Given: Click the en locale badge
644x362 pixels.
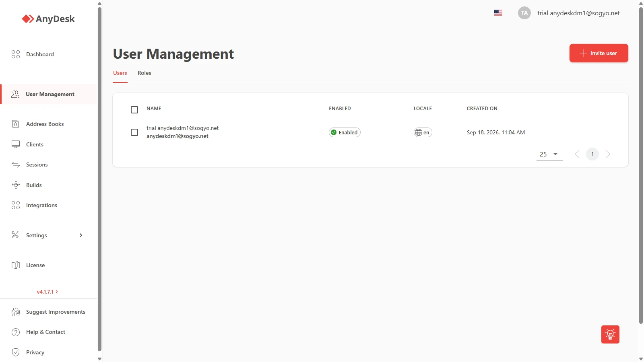Looking at the screenshot, I should tap(423, 132).
